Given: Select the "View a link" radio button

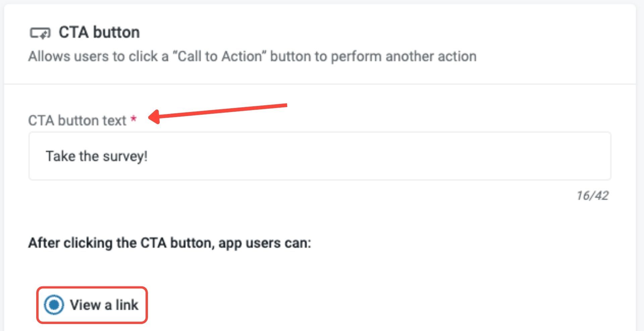Looking at the screenshot, I should (54, 305).
